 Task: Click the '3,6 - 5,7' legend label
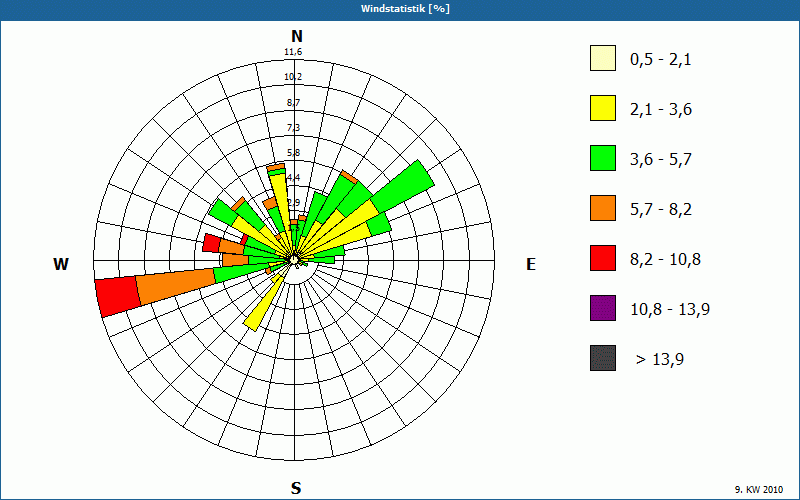(x=661, y=160)
